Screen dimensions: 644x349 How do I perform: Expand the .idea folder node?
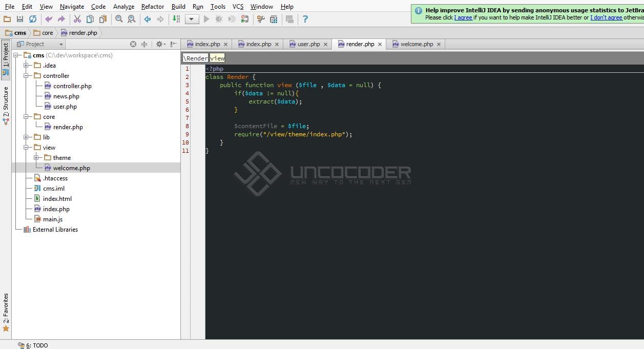[x=26, y=66]
